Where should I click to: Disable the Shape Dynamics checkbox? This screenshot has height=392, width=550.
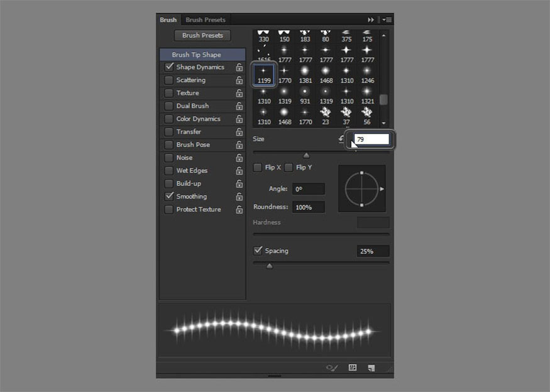[x=169, y=67]
